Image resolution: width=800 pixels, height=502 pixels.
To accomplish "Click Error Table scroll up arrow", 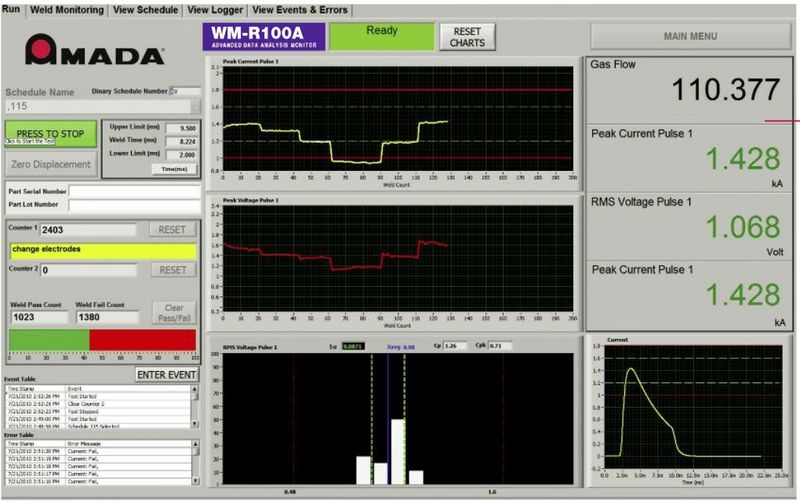I will (195, 444).
